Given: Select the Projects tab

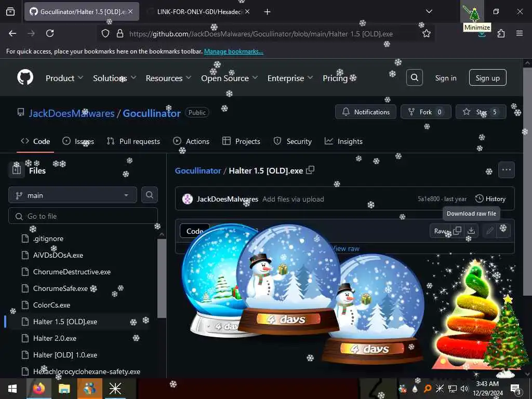Looking at the screenshot, I should tap(241, 141).
